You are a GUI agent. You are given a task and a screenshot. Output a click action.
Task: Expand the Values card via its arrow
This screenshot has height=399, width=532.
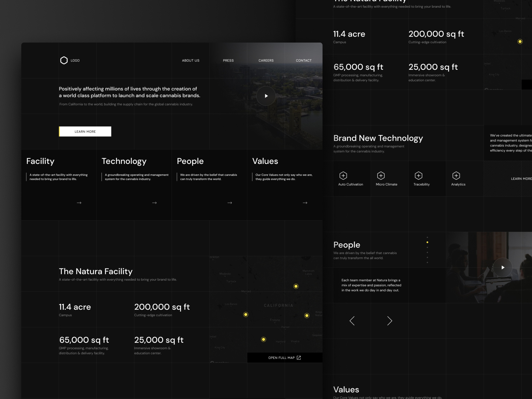pyautogui.click(x=305, y=202)
